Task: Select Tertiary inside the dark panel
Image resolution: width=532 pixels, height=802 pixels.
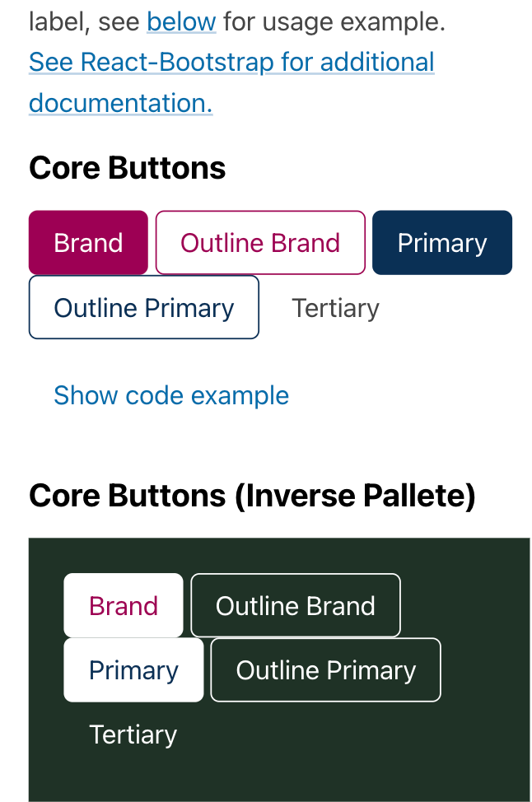Action: click(x=133, y=734)
